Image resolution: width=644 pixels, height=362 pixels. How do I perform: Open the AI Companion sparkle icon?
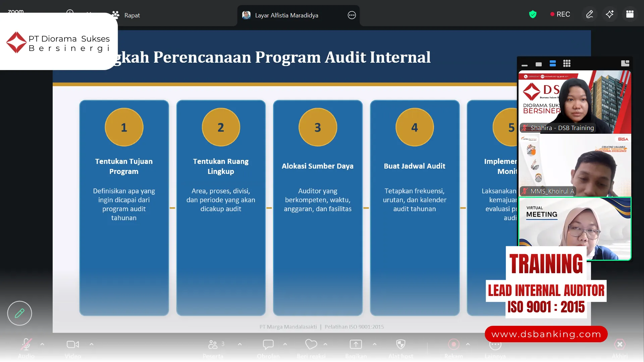coord(609,14)
